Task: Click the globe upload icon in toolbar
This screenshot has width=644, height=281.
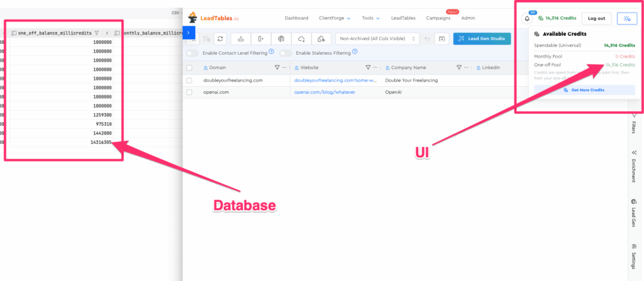Action: pyautogui.click(x=281, y=39)
